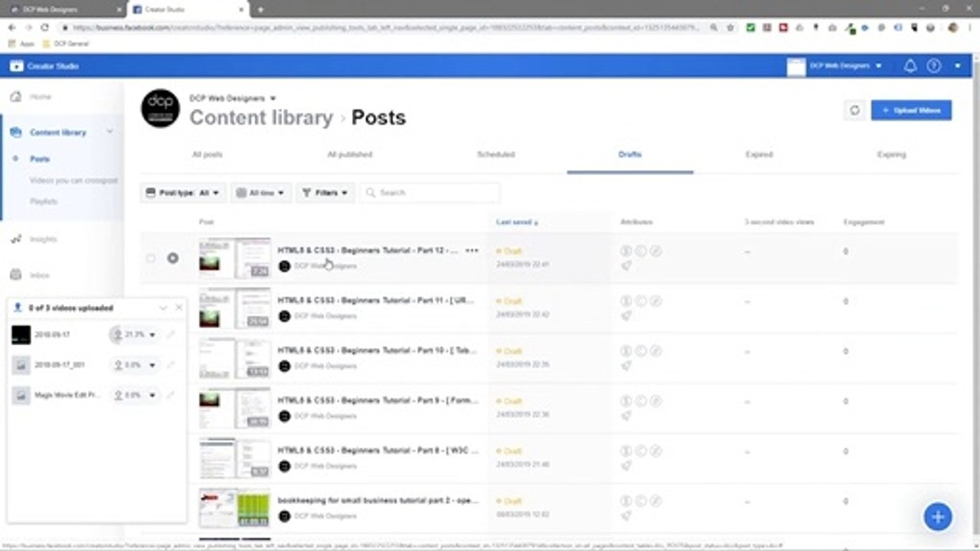This screenshot has width=980, height=551.
Task: Click Content library in the breadcrumb
Action: 261,118
